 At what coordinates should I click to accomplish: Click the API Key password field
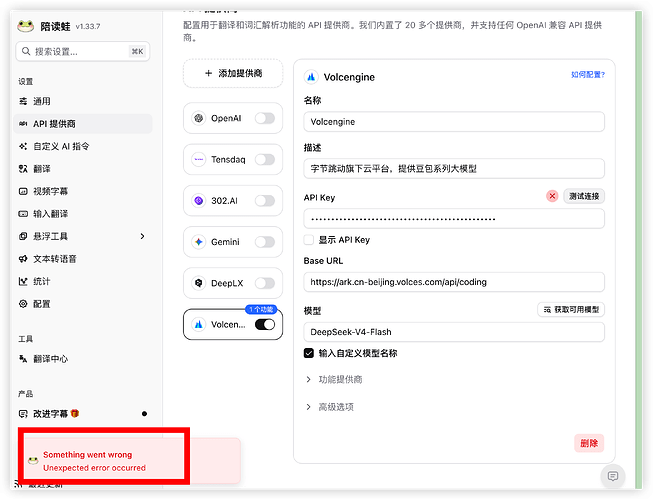(x=454, y=219)
